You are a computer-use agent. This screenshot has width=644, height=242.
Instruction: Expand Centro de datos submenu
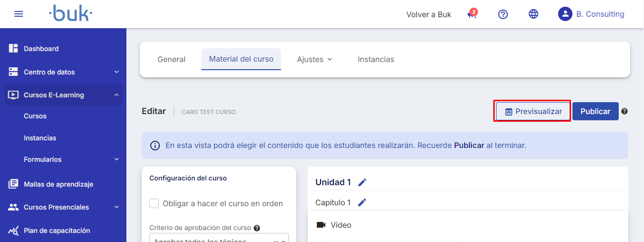click(x=116, y=72)
